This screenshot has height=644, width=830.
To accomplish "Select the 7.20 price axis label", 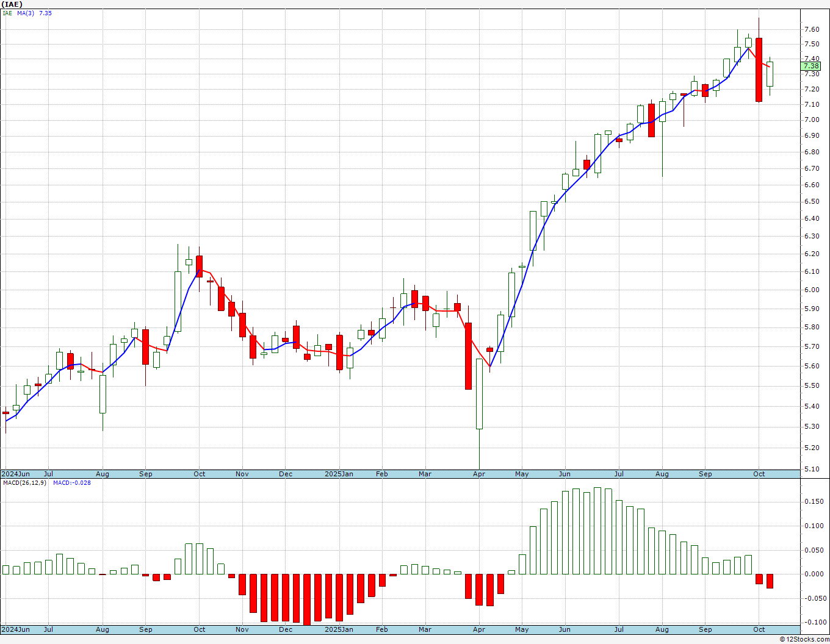I will (812, 89).
